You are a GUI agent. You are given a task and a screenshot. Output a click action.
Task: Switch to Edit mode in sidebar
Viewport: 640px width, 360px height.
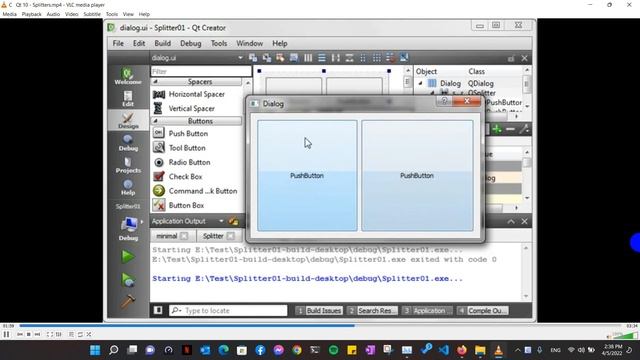128,98
